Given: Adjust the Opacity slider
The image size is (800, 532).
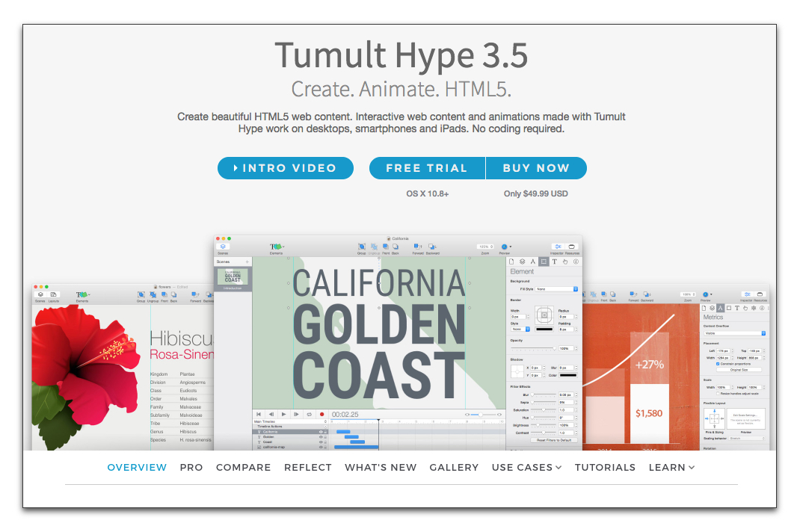Looking at the screenshot, I should click(532, 348).
